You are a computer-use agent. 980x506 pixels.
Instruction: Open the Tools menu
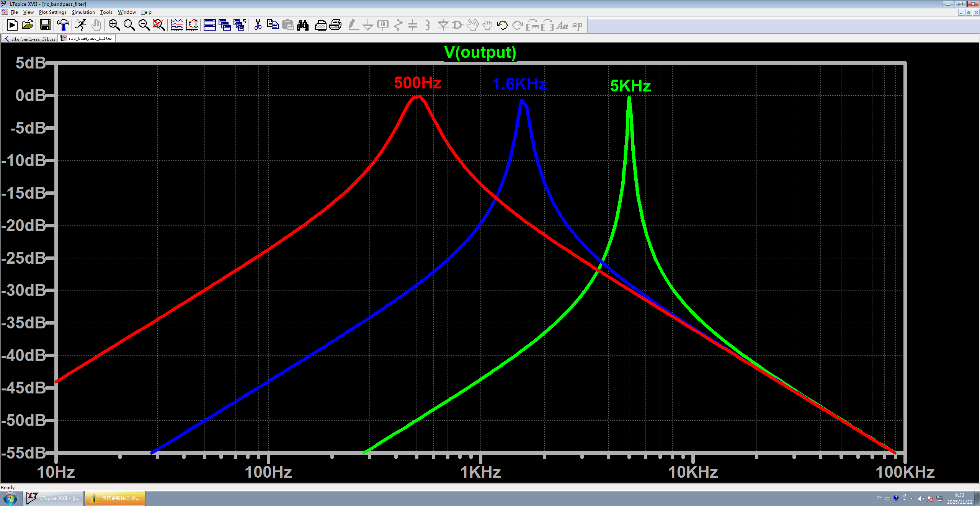pos(106,12)
